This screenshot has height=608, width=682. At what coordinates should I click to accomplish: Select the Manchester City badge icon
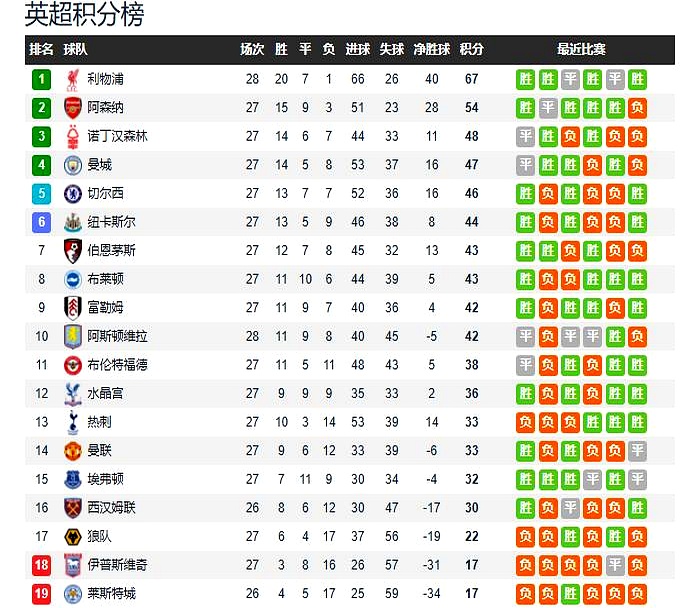tap(72, 165)
